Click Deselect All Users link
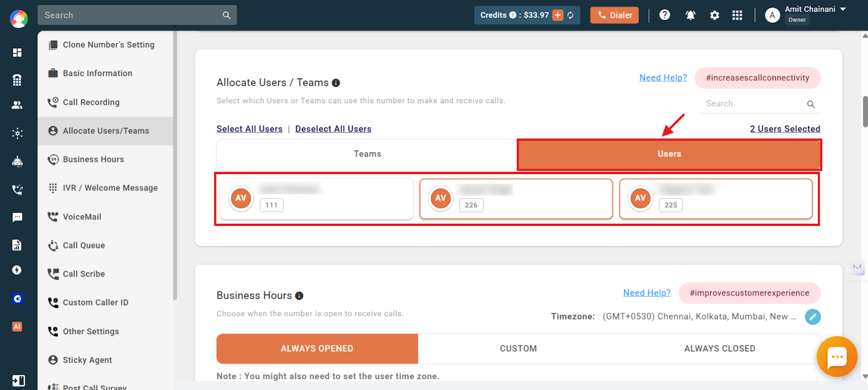The width and height of the screenshot is (868, 390). click(333, 129)
